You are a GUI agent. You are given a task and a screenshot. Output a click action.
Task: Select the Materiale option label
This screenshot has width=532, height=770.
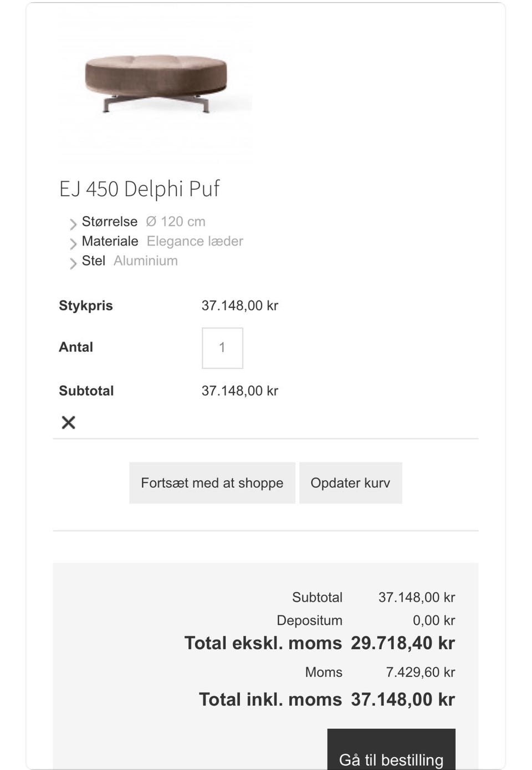pyautogui.click(x=110, y=241)
